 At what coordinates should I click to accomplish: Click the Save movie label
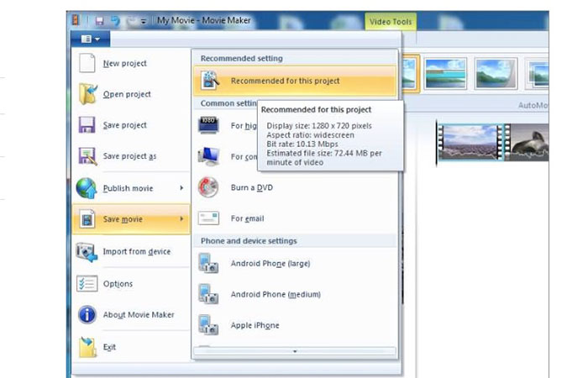[123, 219]
